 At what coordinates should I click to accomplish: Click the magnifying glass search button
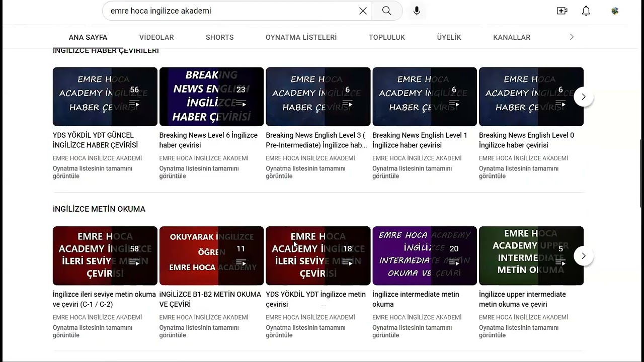387,11
